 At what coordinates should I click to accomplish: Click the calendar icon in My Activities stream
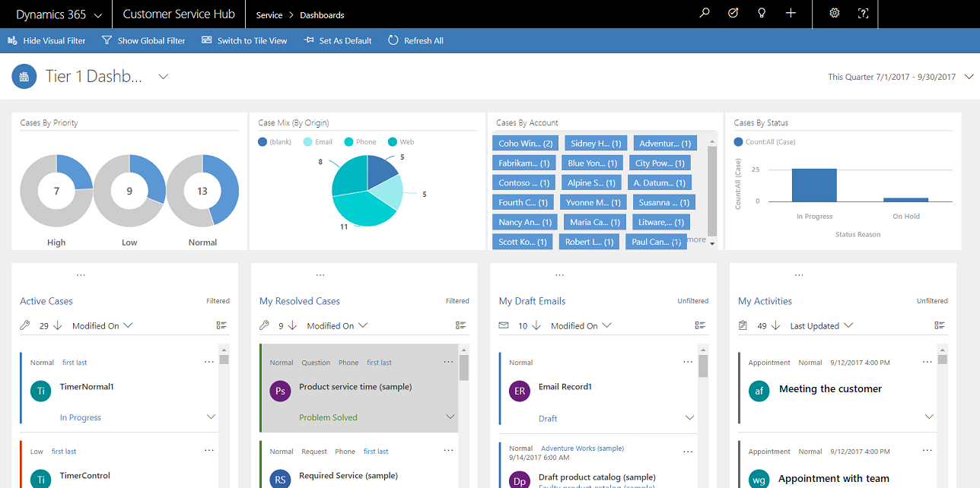click(742, 325)
